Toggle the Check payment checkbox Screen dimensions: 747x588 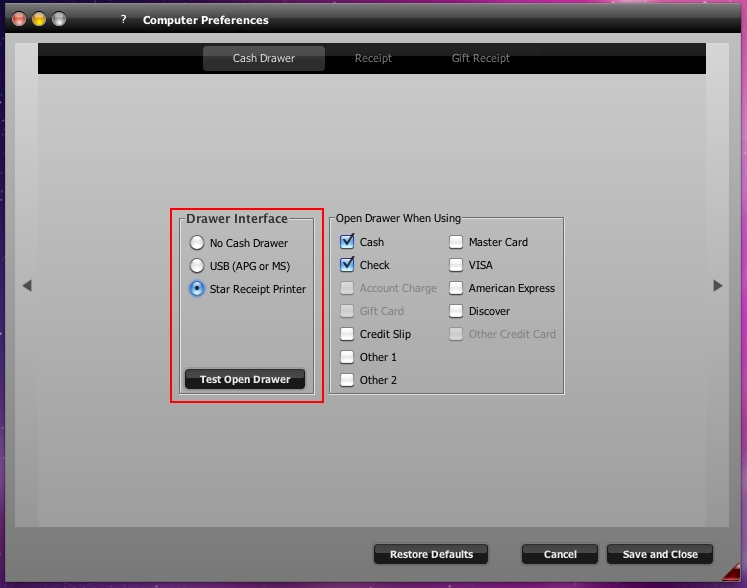coord(347,265)
